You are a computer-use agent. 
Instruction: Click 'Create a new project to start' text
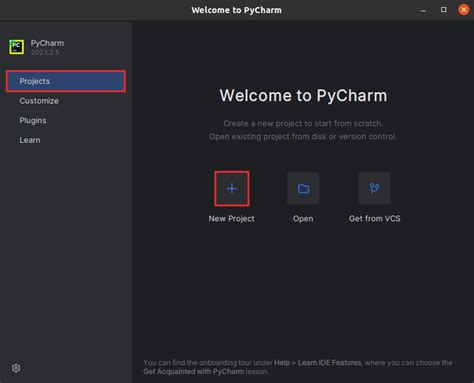[x=303, y=123]
